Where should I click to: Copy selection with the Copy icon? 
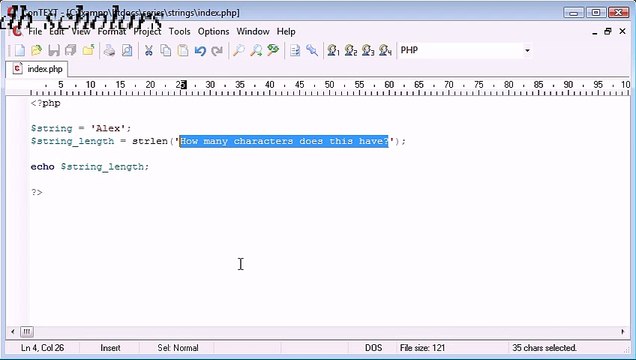point(165,50)
